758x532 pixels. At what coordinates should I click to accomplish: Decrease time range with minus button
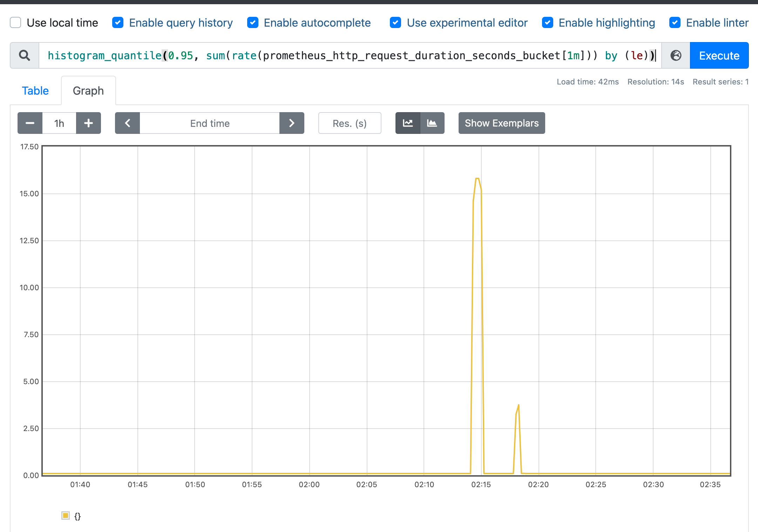point(30,123)
